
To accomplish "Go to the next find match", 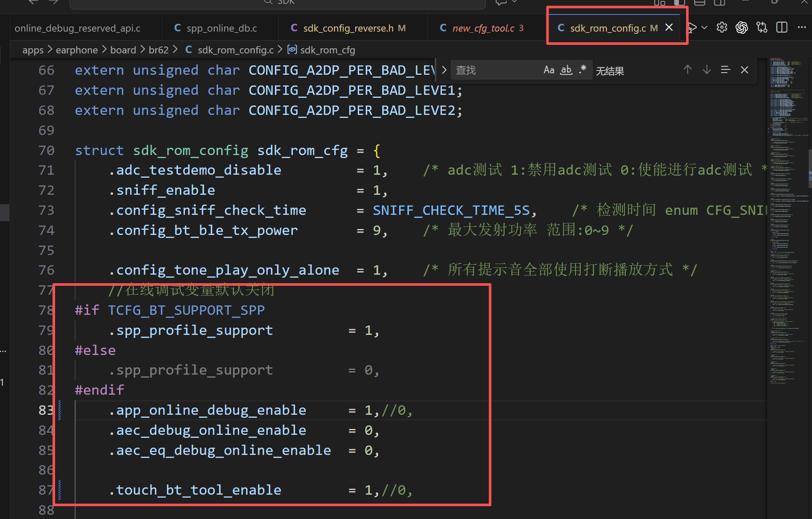I will tap(707, 70).
